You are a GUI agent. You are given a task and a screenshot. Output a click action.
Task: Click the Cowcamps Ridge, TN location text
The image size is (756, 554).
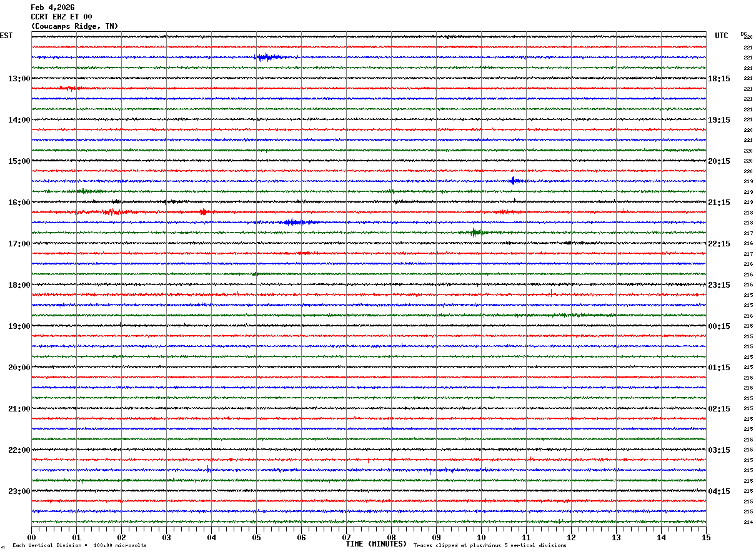coord(74,26)
